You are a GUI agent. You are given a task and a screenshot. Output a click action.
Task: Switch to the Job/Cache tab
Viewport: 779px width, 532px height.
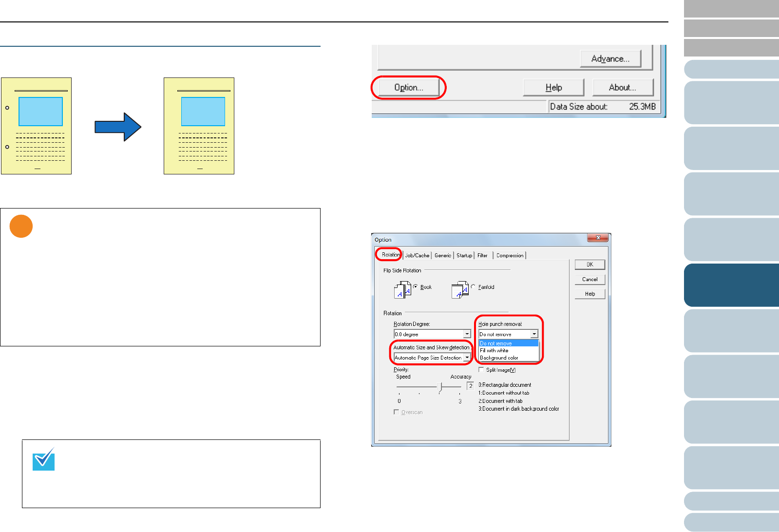[417, 255]
